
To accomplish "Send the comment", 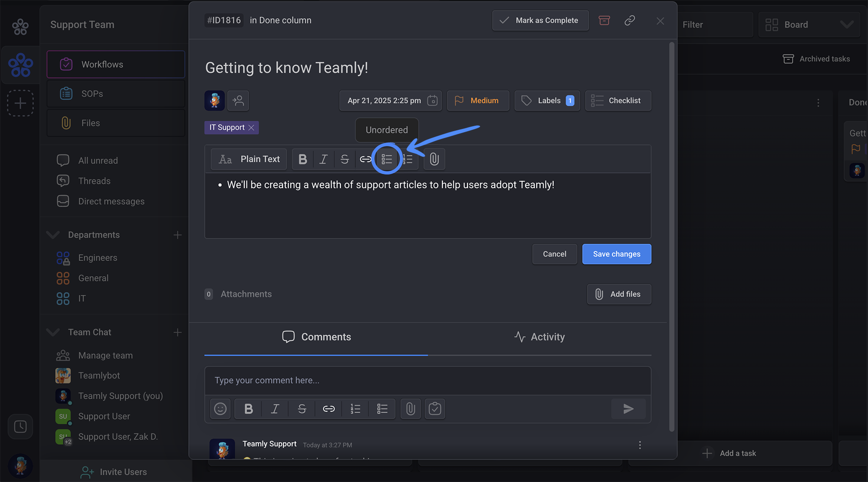I will click(628, 409).
